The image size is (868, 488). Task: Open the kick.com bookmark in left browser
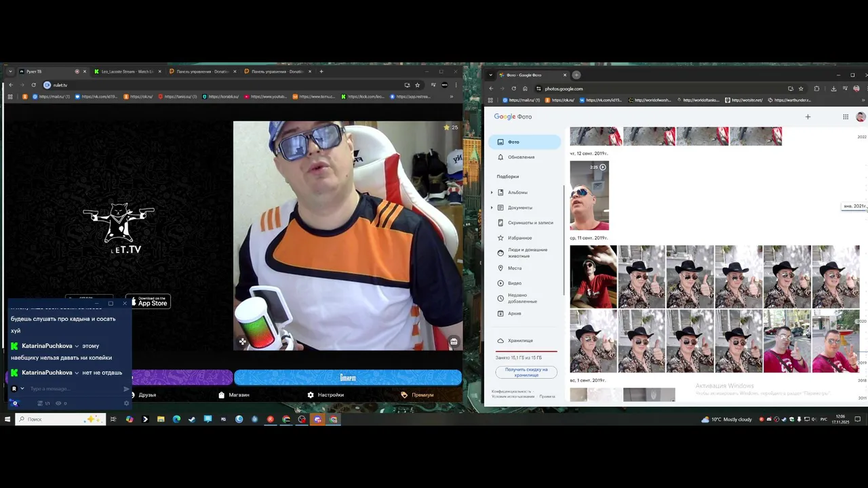click(x=363, y=96)
